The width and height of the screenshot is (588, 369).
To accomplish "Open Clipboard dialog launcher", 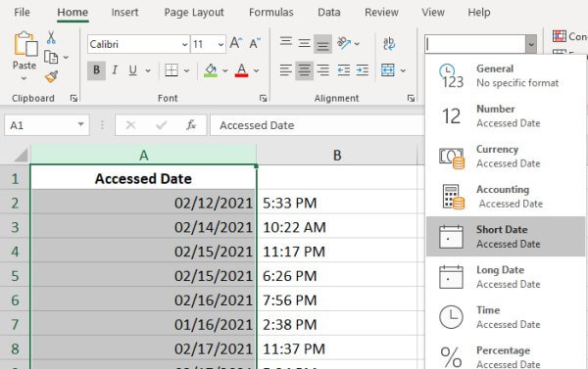I will pyautogui.click(x=73, y=98).
